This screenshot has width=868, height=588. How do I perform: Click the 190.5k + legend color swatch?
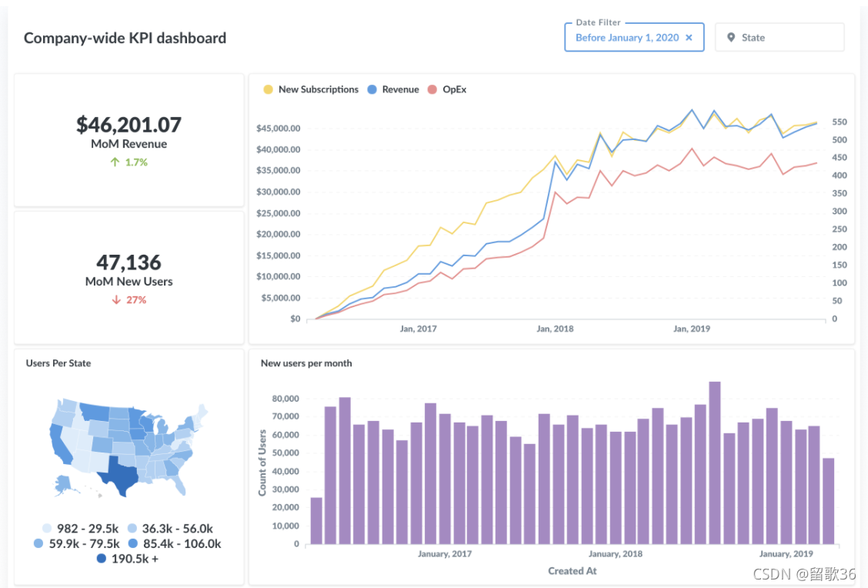point(102,559)
